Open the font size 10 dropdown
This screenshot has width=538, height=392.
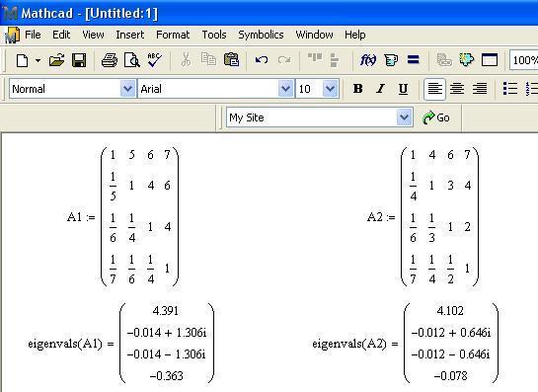[x=330, y=89]
